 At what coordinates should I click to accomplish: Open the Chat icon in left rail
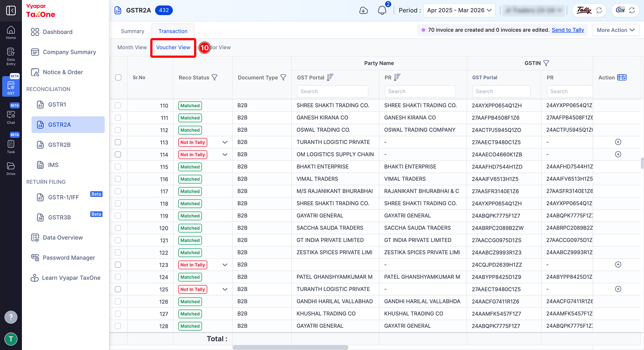point(11,117)
